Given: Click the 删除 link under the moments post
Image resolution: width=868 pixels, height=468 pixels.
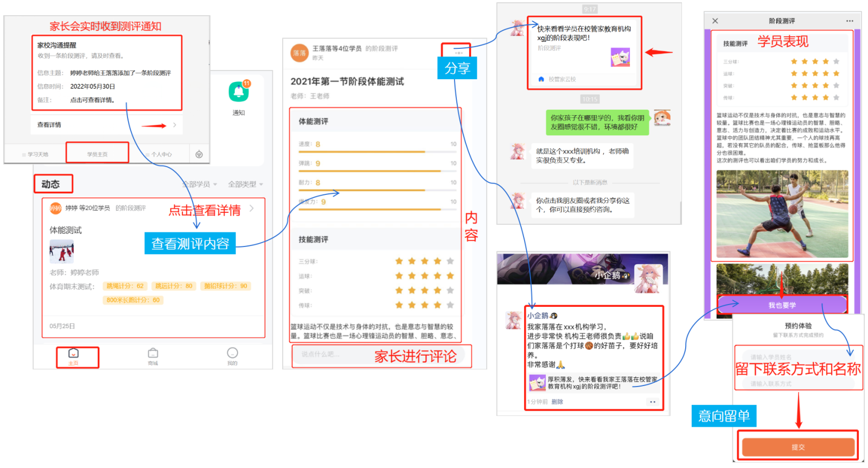Looking at the screenshot, I should [x=557, y=402].
